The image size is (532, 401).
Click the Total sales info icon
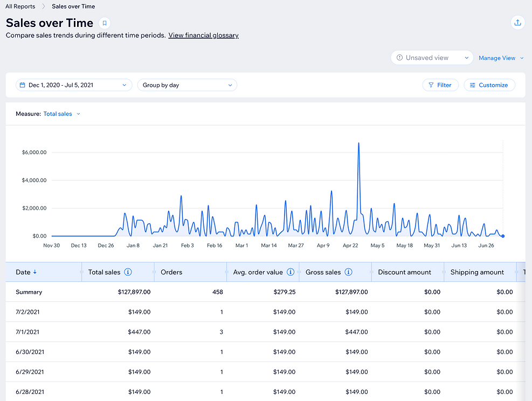(x=128, y=272)
